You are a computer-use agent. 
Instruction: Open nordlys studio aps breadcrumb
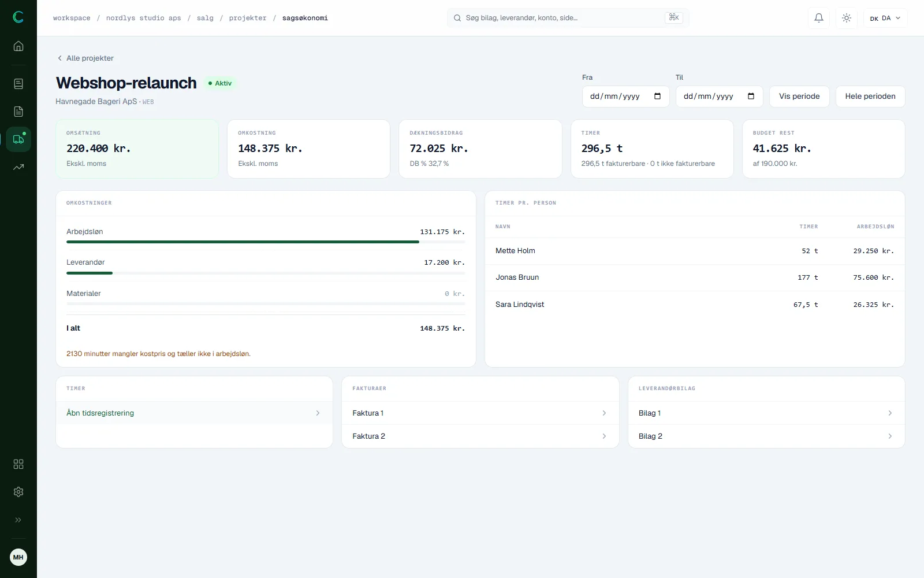click(x=143, y=18)
